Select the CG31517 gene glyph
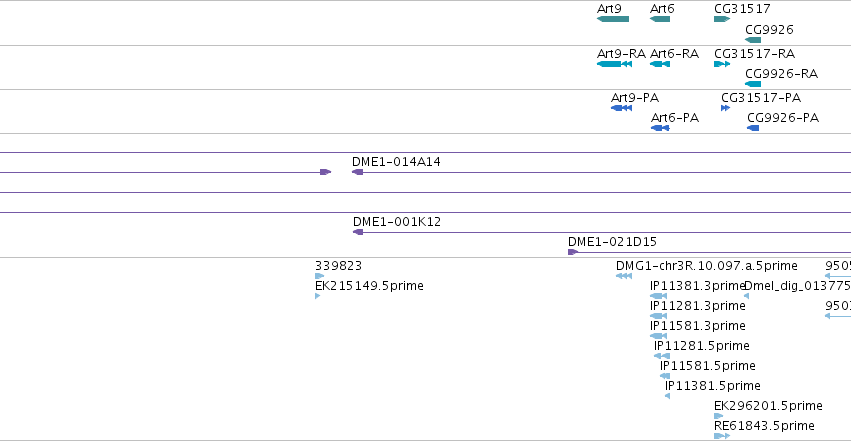 point(722,19)
